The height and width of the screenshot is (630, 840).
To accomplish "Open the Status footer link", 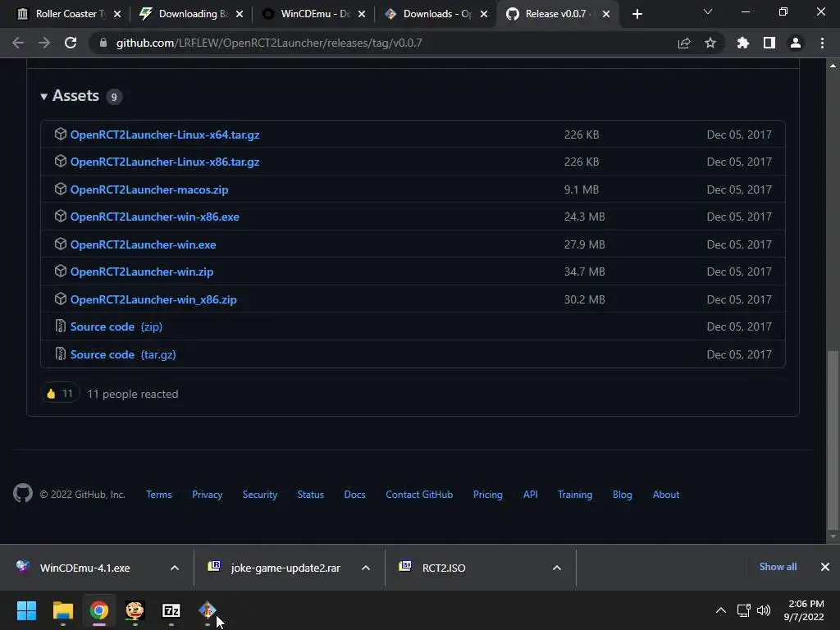I will coord(311,495).
